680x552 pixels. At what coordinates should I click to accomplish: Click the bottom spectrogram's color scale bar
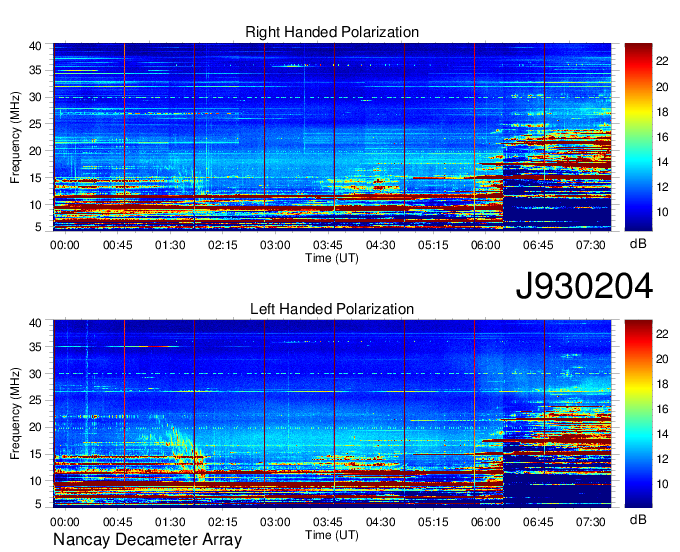[x=638, y=414]
